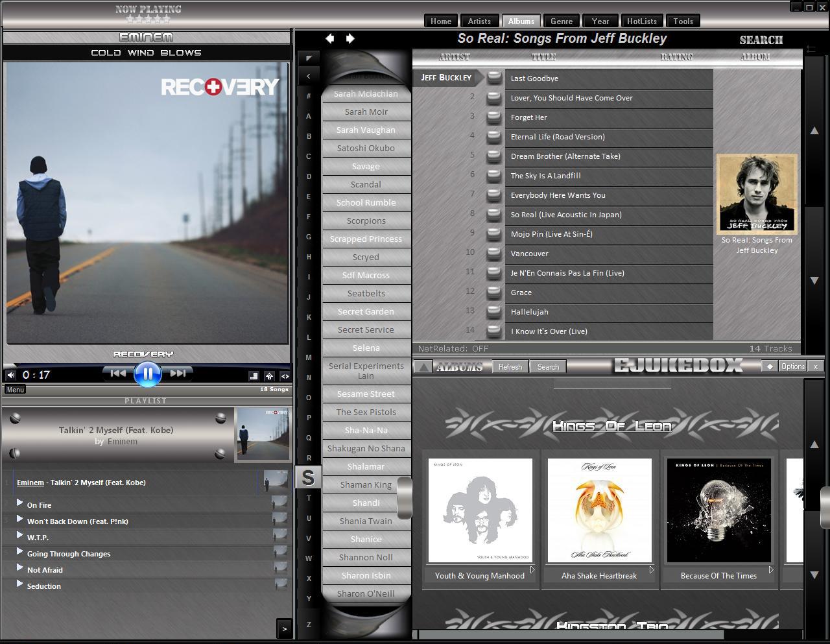Go back with the left navigation arrow
Screen dimensions: 830x644
pos(329,39)
